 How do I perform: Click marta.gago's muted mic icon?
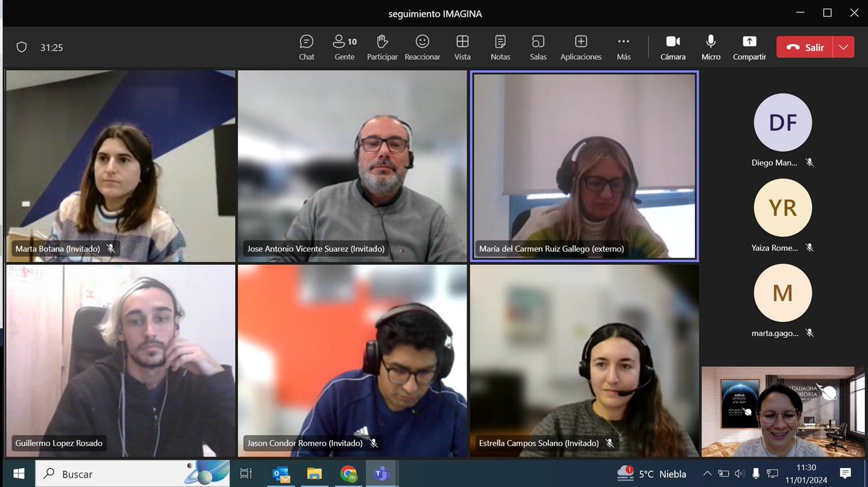809,333
